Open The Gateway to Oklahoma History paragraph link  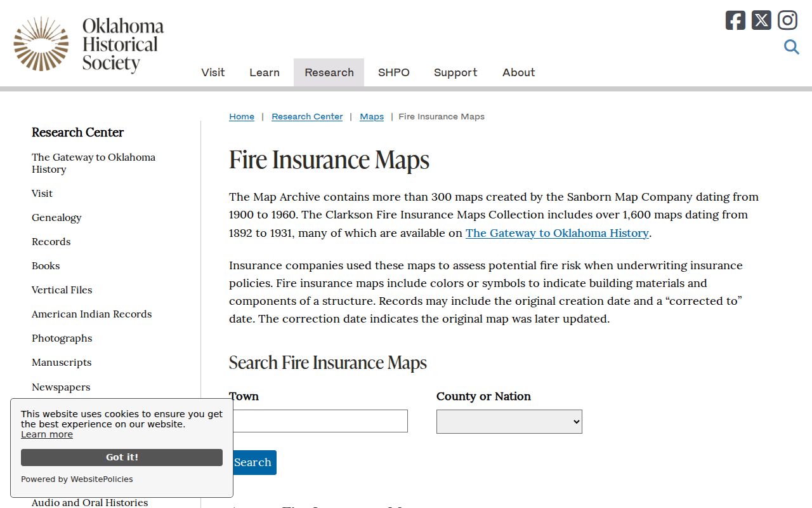click(x=557, y=233)
